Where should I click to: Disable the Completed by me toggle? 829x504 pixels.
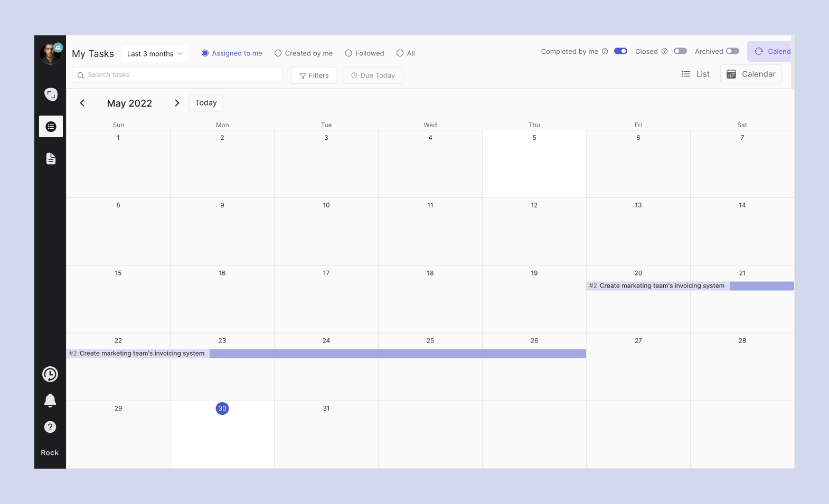tap(620, 51)
